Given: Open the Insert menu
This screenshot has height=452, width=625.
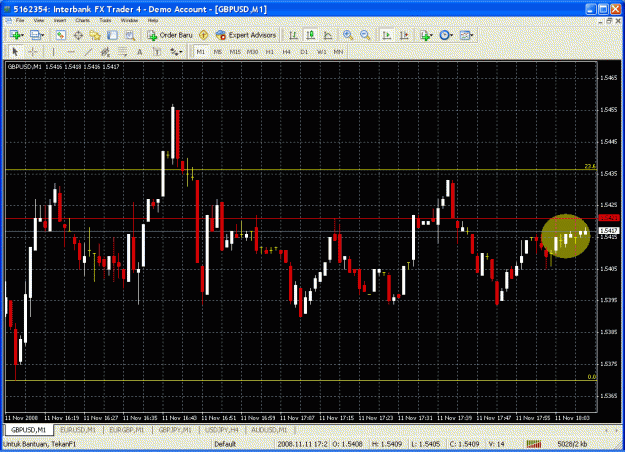Looking at the screenshot, I should click(60, 20).
